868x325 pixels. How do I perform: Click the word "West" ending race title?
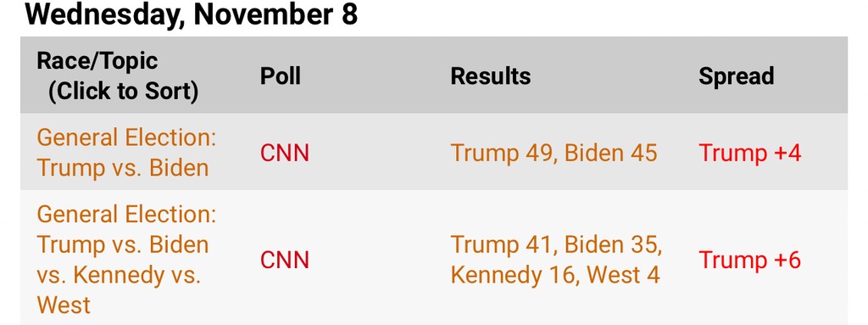tap(64, 305)
